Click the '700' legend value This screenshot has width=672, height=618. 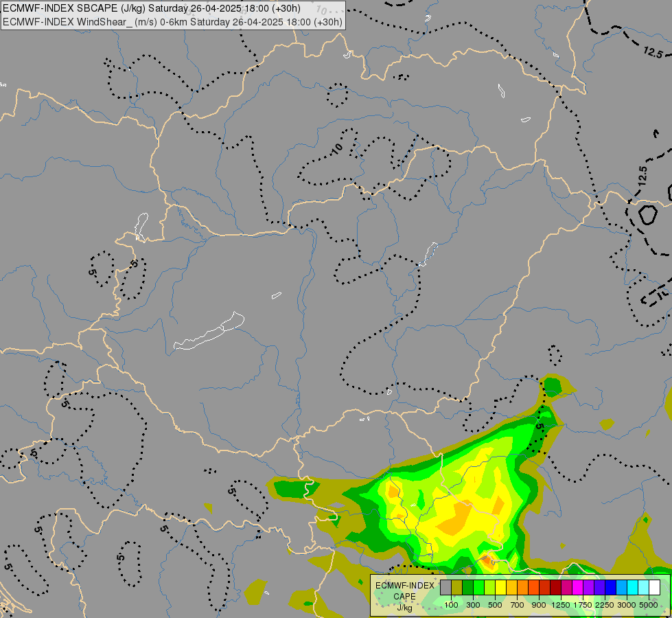pos(518,605)
